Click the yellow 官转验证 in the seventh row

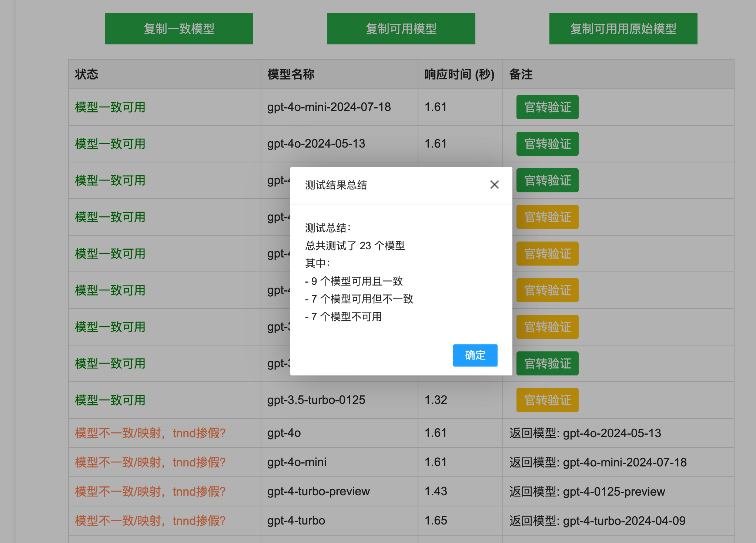tap(547, 327)
